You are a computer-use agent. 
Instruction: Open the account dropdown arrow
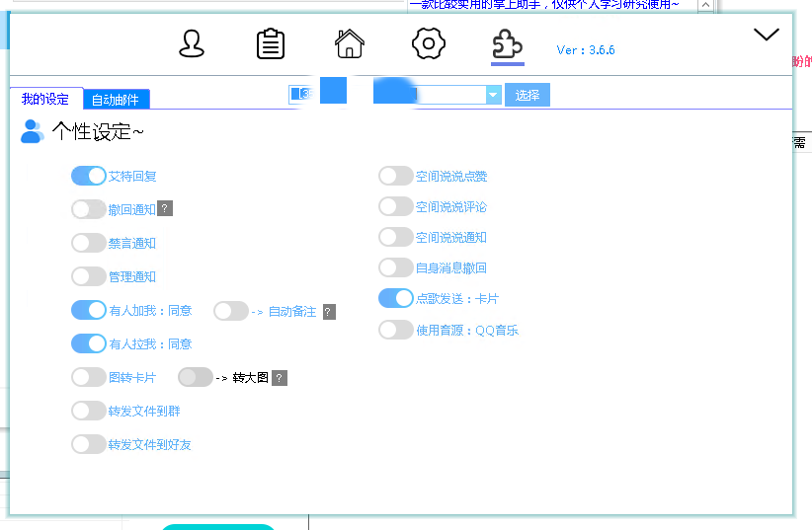click(493, 95)
